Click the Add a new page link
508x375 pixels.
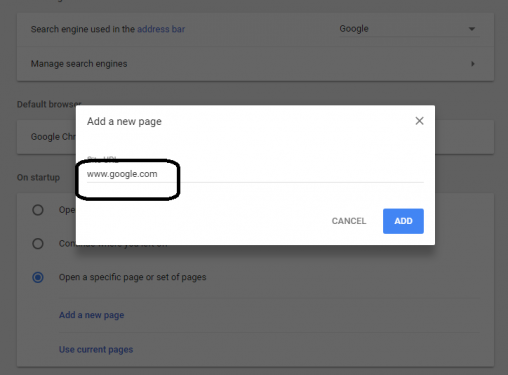point(91,315)
